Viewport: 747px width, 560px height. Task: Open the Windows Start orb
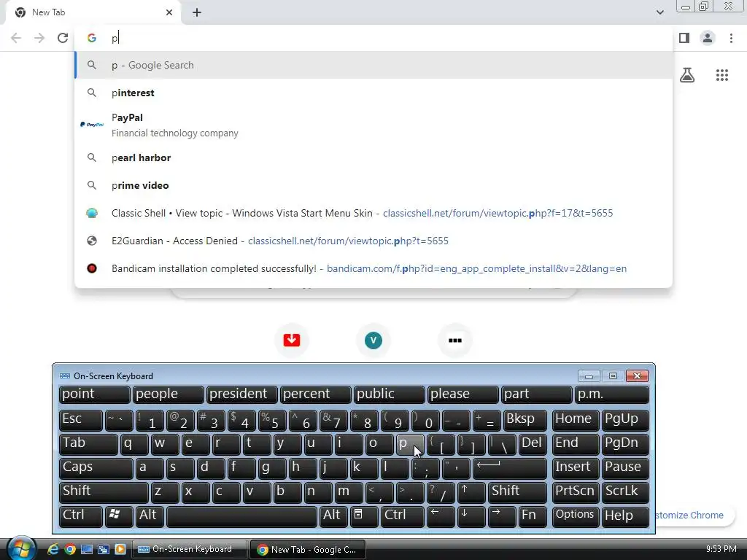[x=21, y=548]
